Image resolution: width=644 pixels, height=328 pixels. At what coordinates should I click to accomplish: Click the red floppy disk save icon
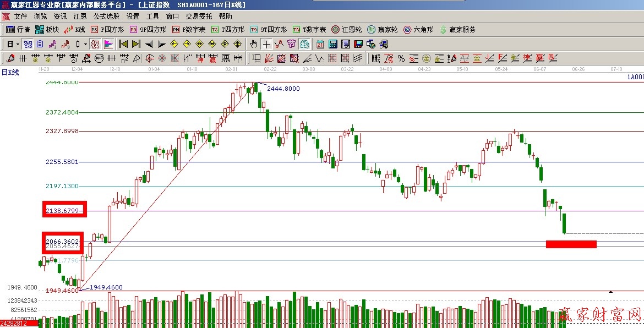[358, 44]
